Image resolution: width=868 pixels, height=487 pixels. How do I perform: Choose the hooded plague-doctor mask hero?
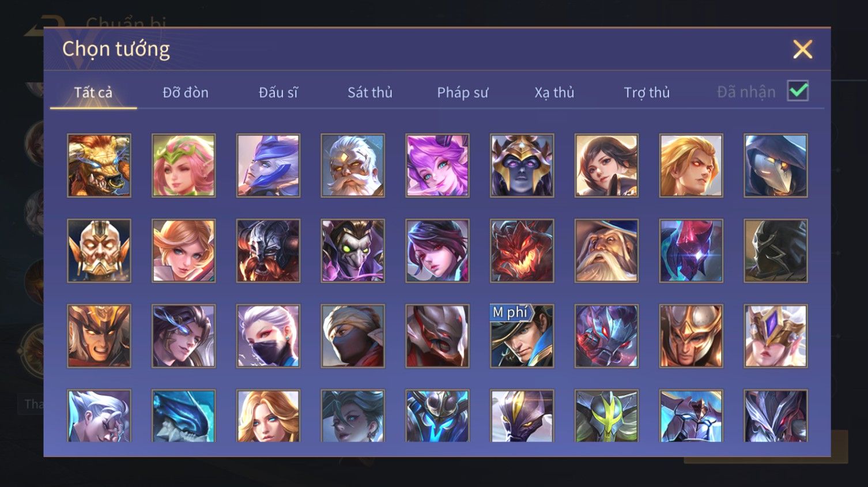776,165
